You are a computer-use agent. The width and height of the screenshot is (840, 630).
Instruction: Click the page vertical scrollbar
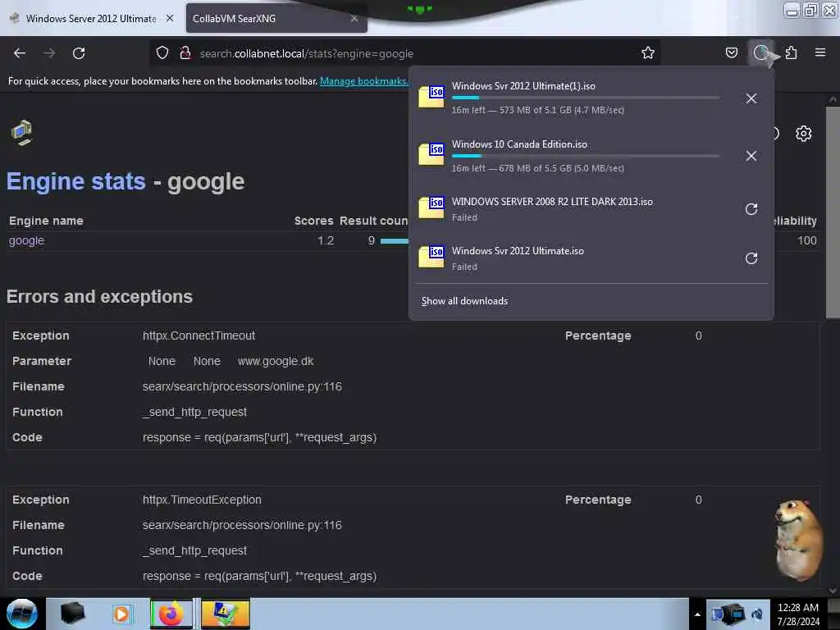[x=833, y=212]
